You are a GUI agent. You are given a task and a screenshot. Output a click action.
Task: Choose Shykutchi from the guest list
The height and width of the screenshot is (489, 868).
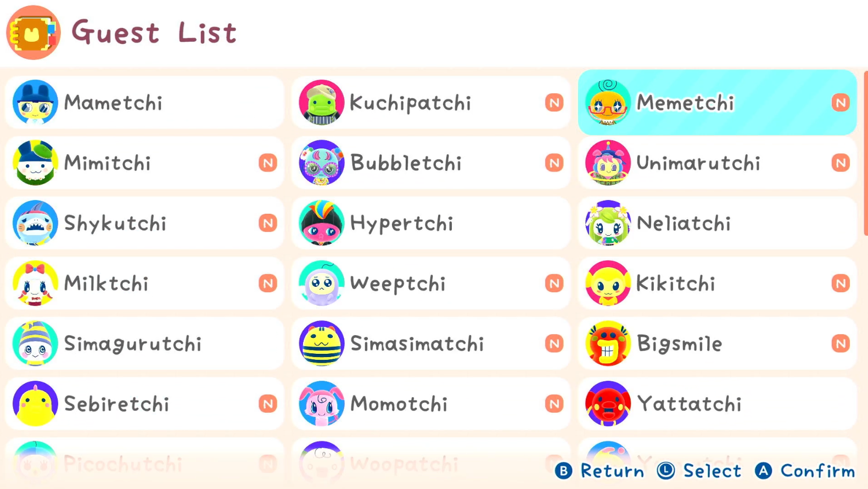click(144, 223)
